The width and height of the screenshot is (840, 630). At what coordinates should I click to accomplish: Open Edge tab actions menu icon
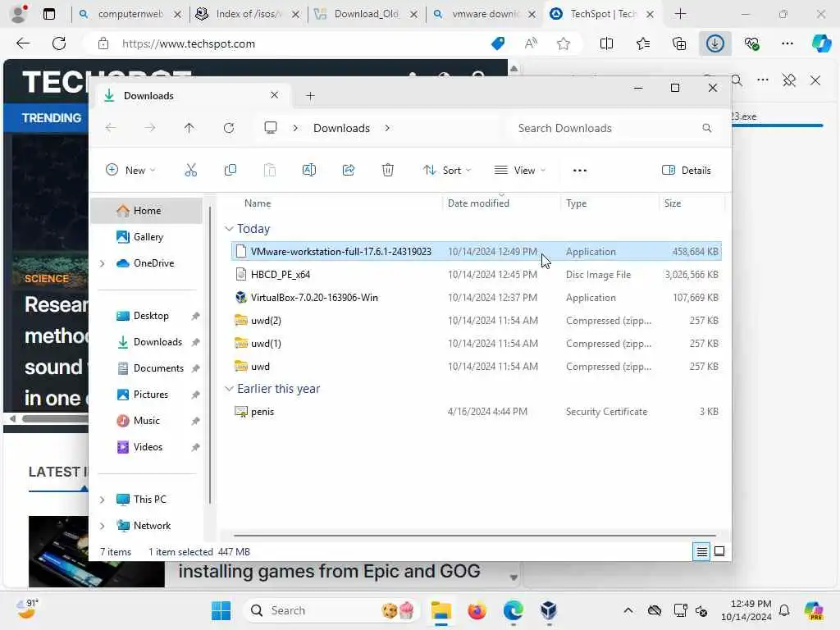click(x=48, y=14)
